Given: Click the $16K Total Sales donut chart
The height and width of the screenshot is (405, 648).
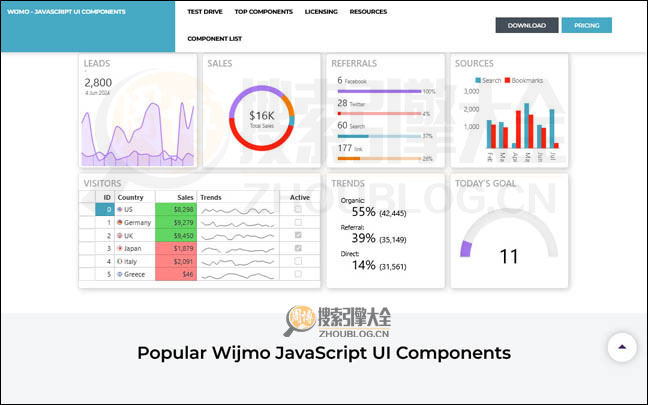Looking at the screenshot, I should [x=262, y=118].
